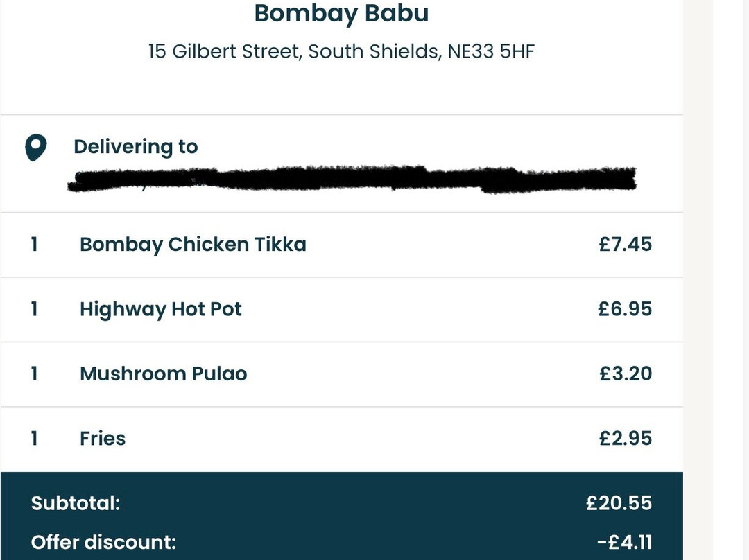
Task: Select the Mushroom Pulao item
Action: pyautogui.click(x=164, y=374)
